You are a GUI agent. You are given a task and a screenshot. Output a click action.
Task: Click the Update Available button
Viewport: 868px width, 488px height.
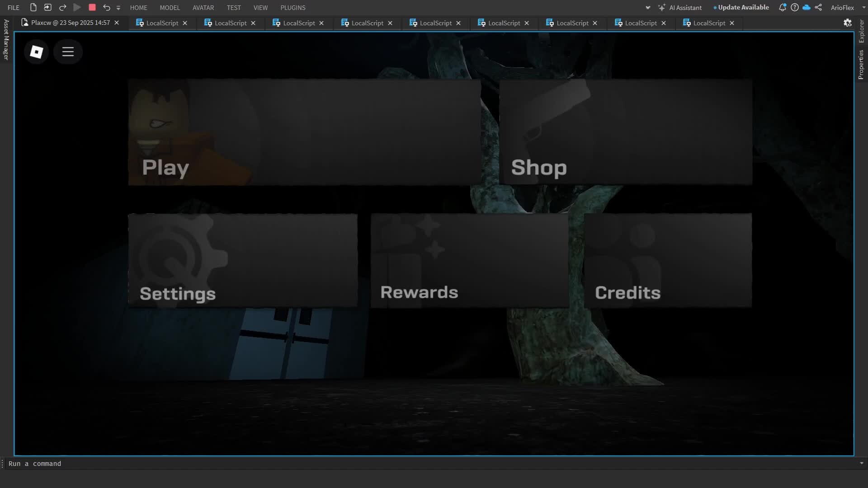coord(741,7)
